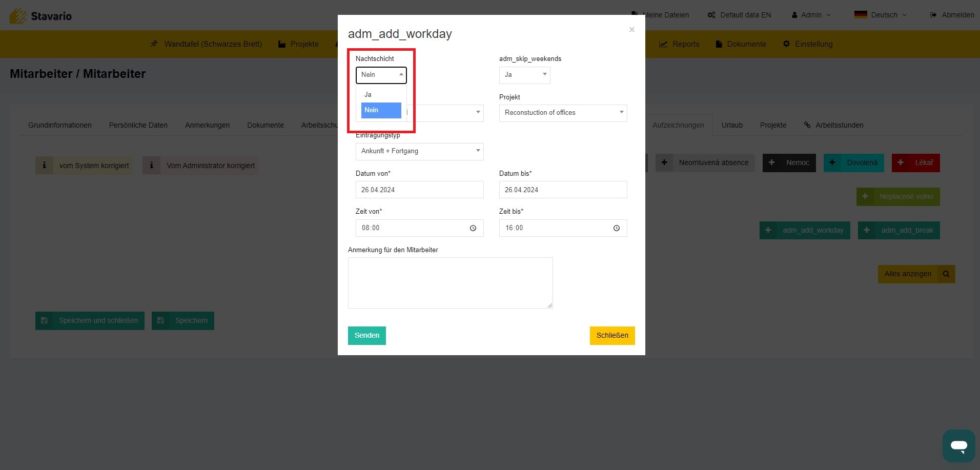Open the Projekte main menu item
Viewport: 980px width, 470px height.
pyautogui.click(x=298, y=44)
